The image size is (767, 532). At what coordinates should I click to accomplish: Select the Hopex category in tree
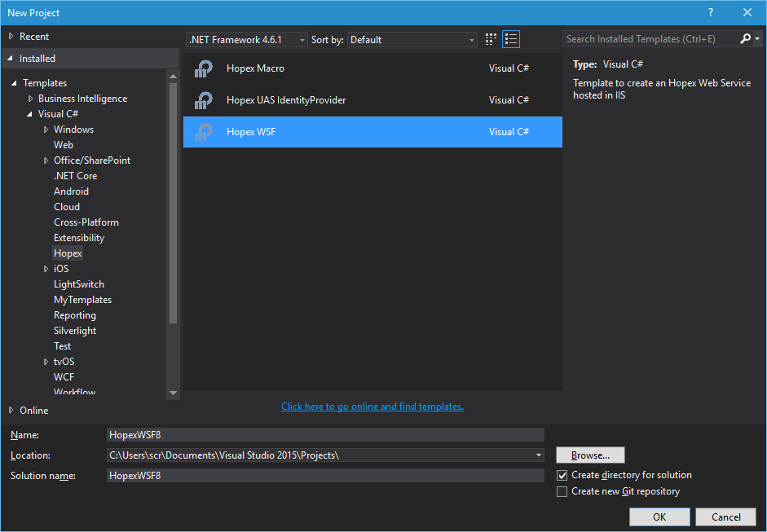click(x=68, y=253)
